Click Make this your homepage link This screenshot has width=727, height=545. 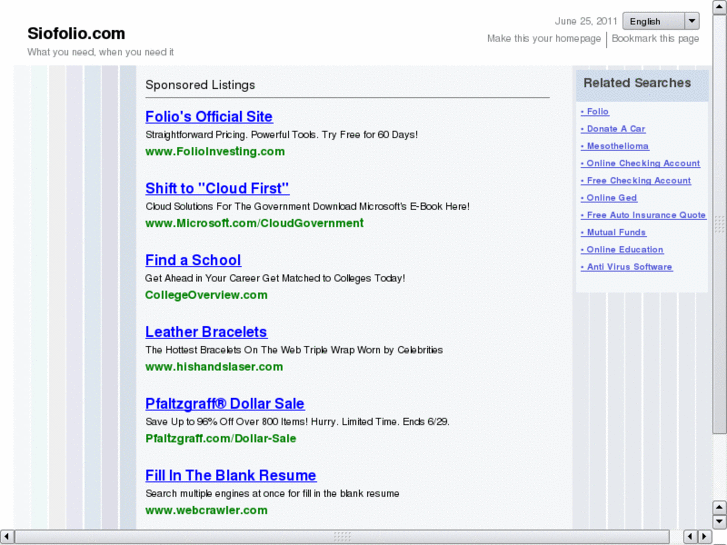click(544, 38)
